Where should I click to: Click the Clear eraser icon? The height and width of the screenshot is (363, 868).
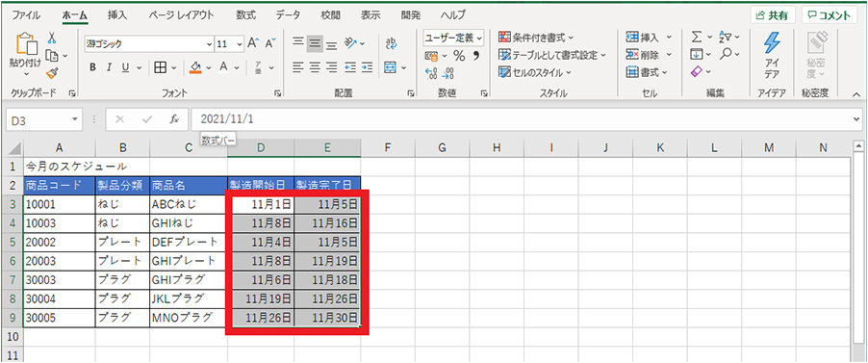coord(698,72)
